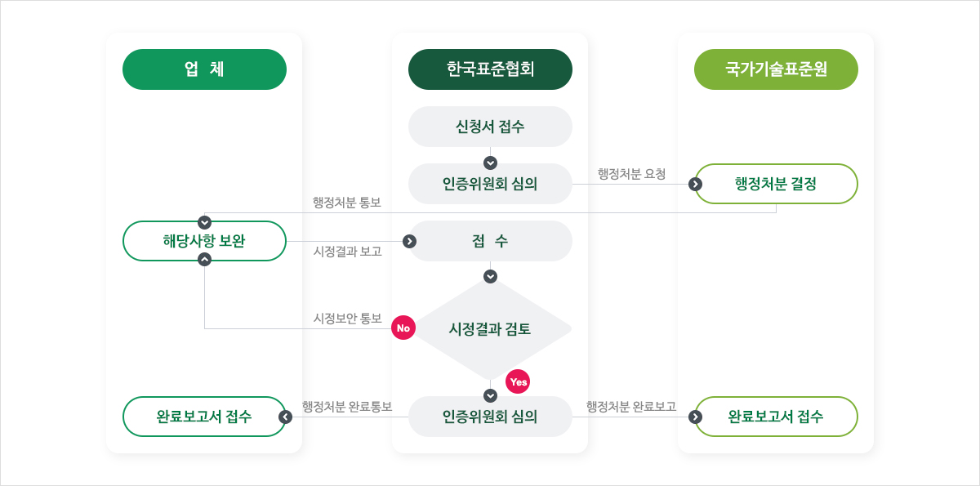Click down arrow below 접 수 box
The image size is (980, 486).
click(490, 276)
